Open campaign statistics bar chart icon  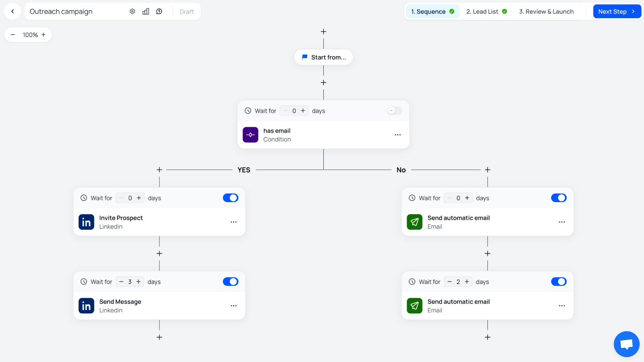pos(146,11)
